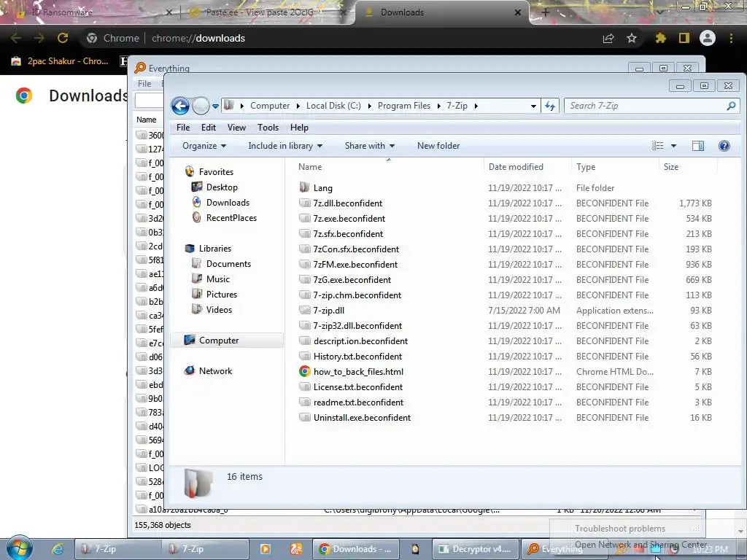Expand the Organize dropdown
747x560 pixels.
click(204, 146)
